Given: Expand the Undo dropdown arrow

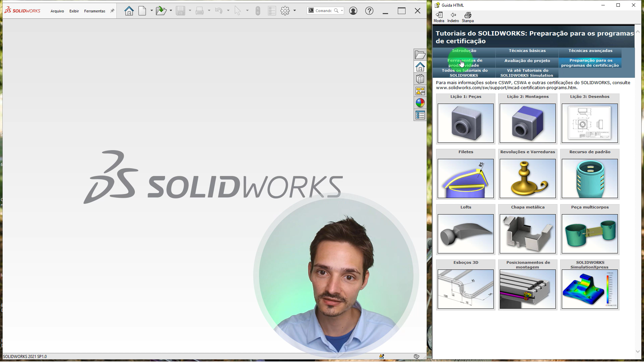Looking at the screenshot, I should pyautogui.click(x=228, y=11).
